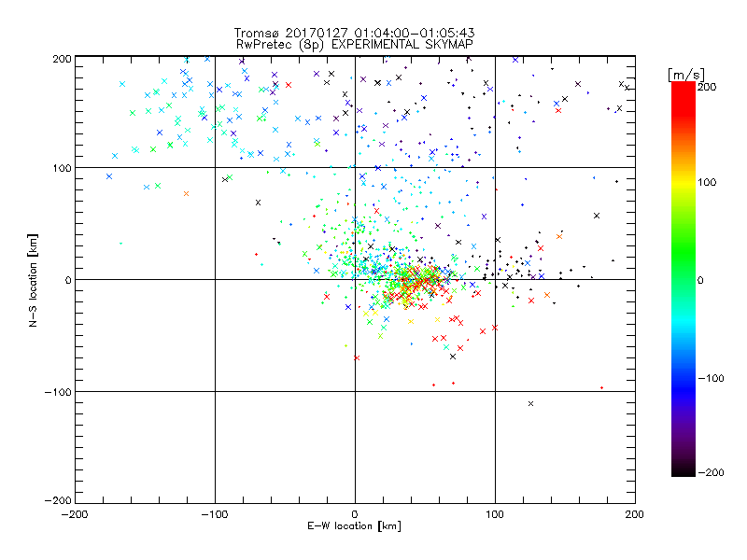Click the -100 tick label on N-S axis
Viewport: 747px width, 560px height.
coord(58,392)
